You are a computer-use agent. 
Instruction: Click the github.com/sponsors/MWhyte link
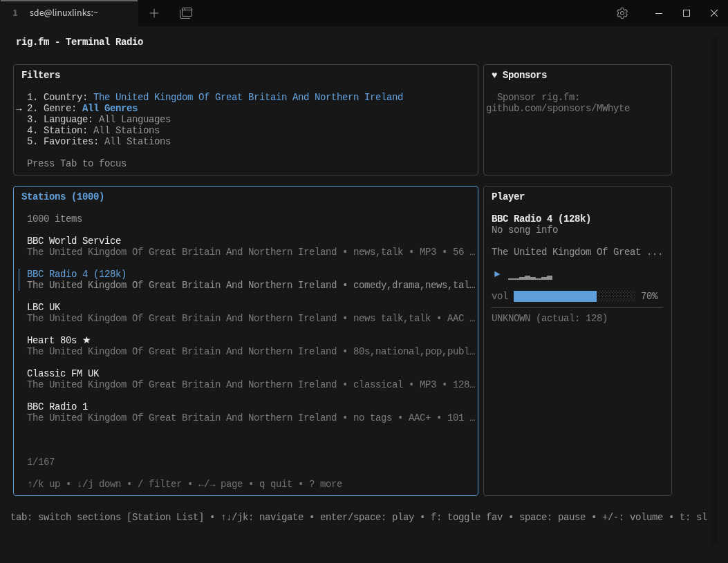pos(558,108)
